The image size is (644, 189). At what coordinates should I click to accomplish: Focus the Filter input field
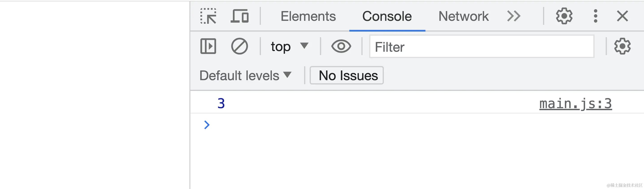482,47
